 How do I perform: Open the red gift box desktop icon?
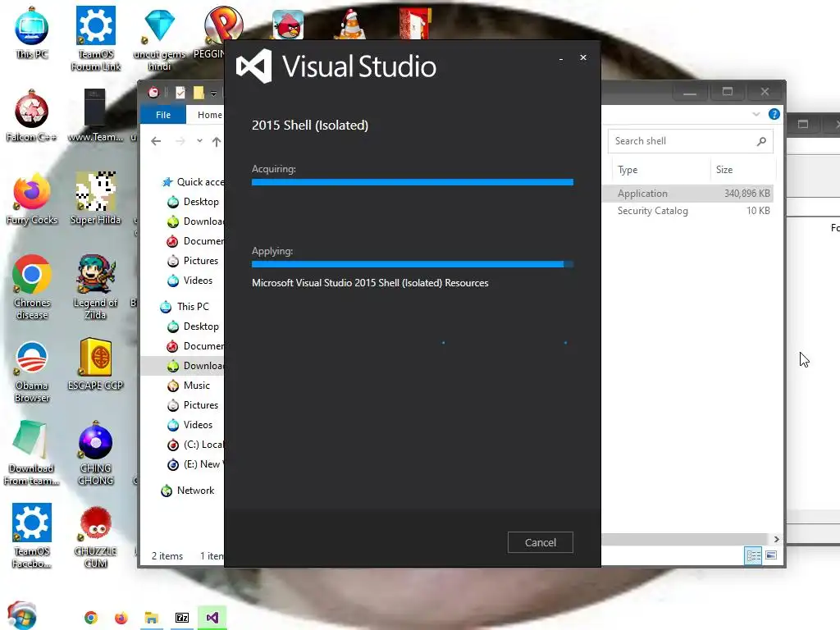(414, 24)
